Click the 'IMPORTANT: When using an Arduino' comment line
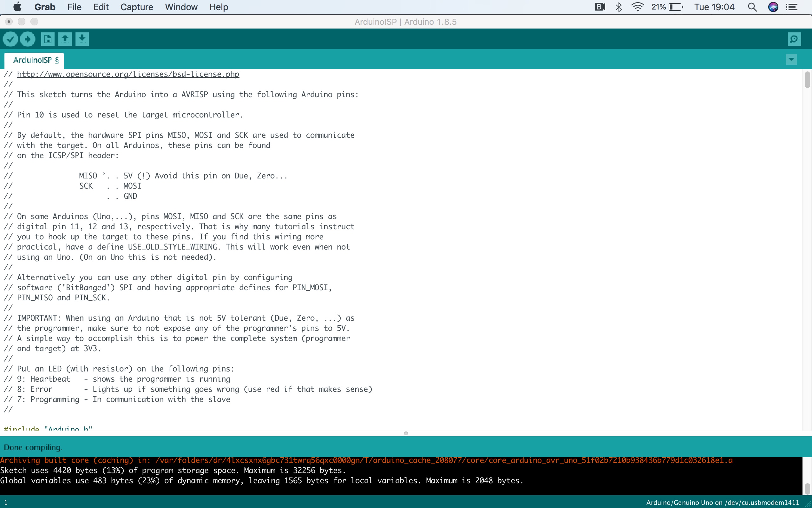Image resolution: width=812 pixels, height=508 pixels. coord(179,318)
